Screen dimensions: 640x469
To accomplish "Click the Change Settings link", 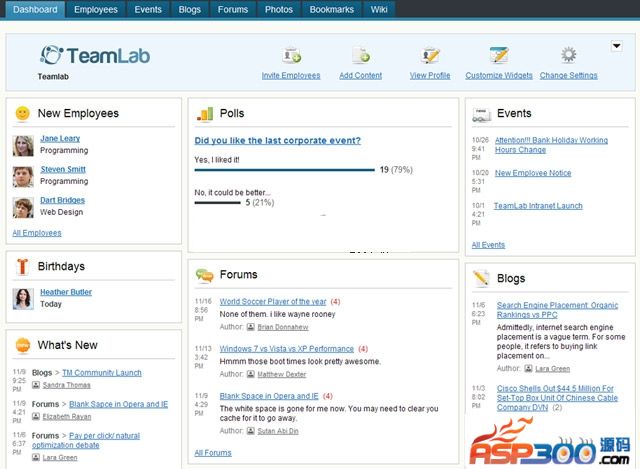I will (569, 76).
